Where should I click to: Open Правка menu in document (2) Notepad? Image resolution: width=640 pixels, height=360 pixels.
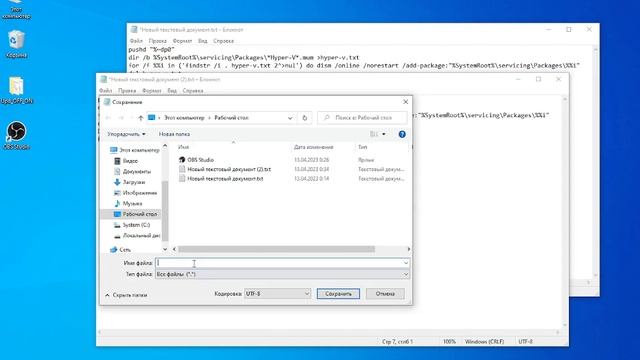tap(127, 91)
